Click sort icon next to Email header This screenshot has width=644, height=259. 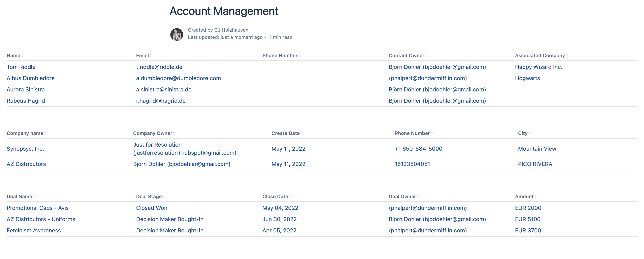pos(151,56)
